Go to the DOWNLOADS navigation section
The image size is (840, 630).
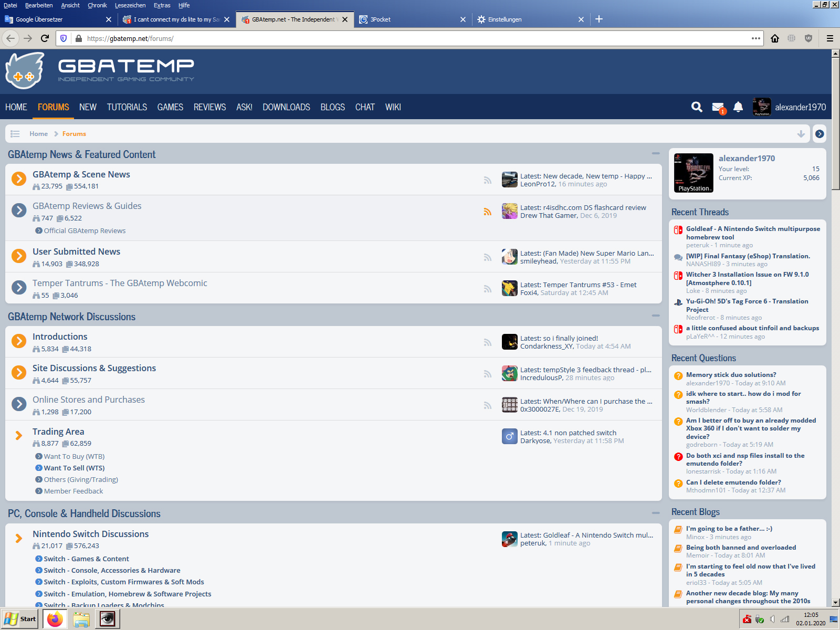click(286, 107)
